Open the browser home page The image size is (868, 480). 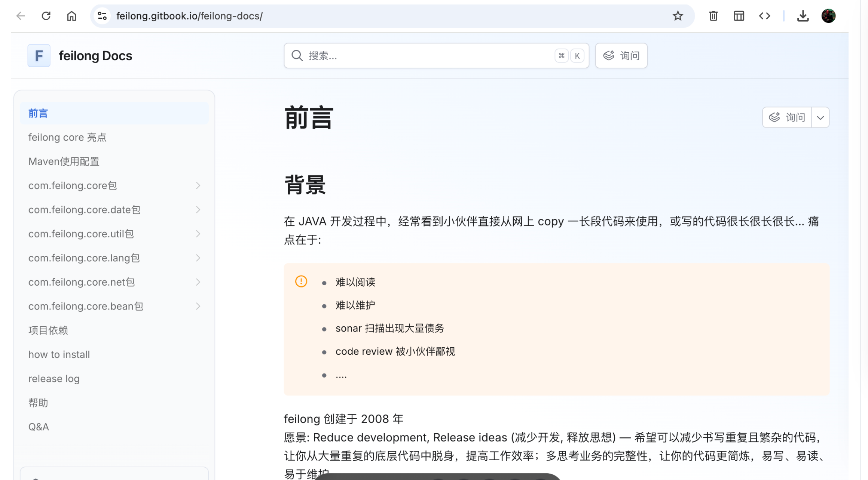click(71, 16)
